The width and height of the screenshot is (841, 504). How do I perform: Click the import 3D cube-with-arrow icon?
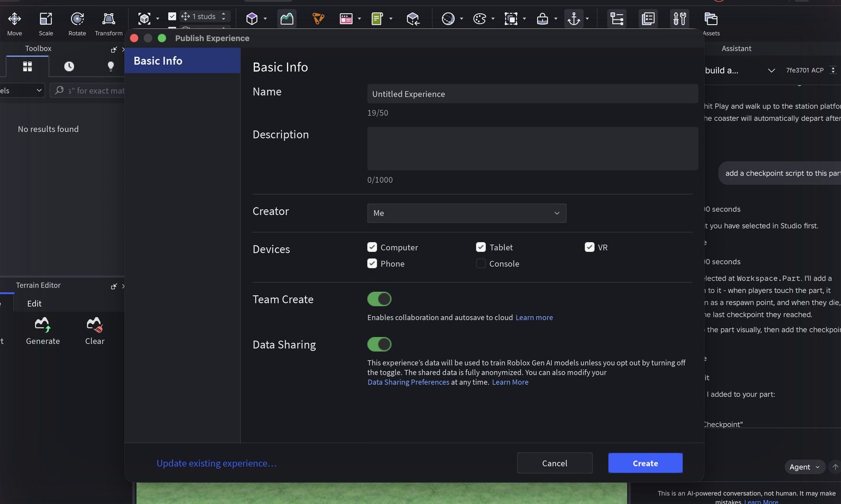(x=413, y=19)
